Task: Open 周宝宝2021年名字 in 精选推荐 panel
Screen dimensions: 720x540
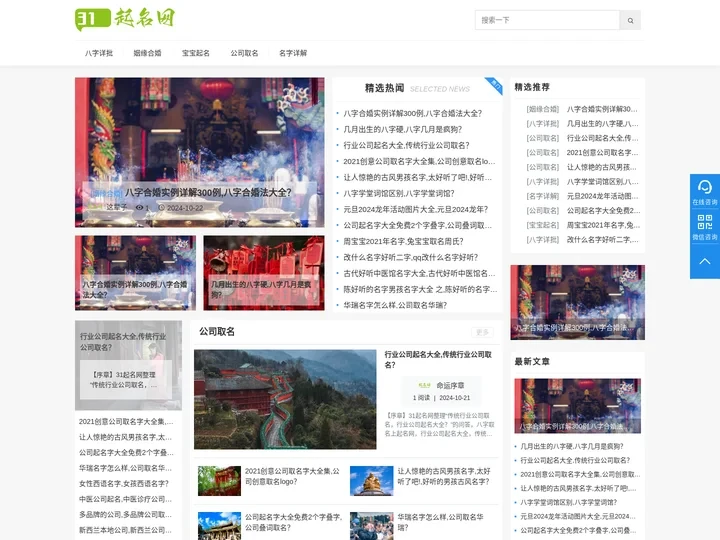Action: point(602,225)
